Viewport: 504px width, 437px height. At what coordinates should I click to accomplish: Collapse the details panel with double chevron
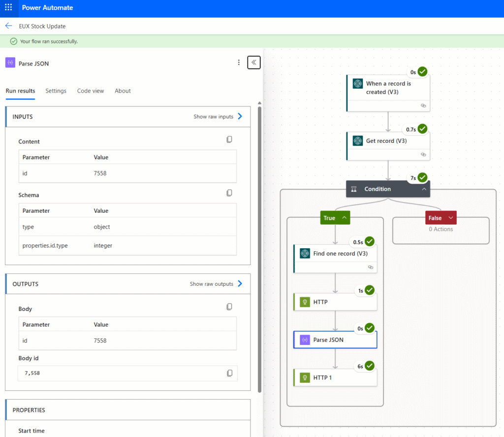[x=253, y=63]
